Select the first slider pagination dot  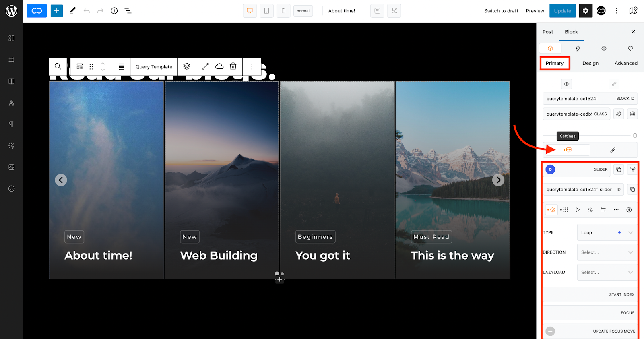(277, 274)
